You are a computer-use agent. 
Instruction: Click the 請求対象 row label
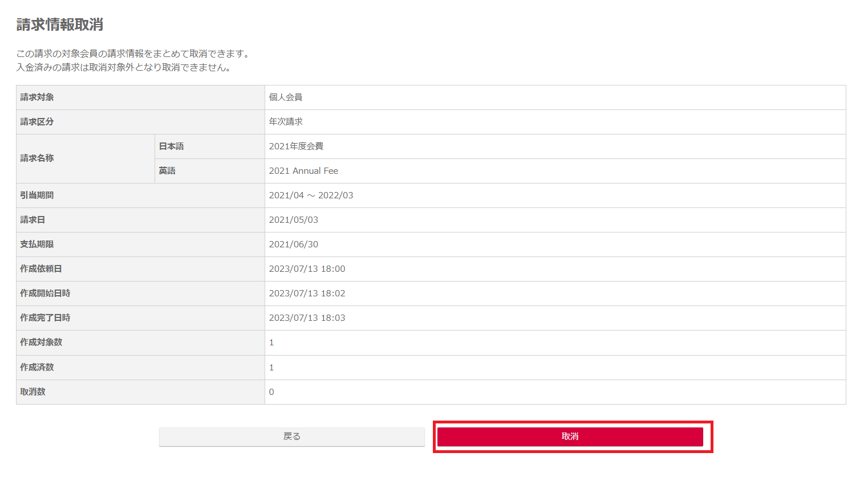pos(37,97)
